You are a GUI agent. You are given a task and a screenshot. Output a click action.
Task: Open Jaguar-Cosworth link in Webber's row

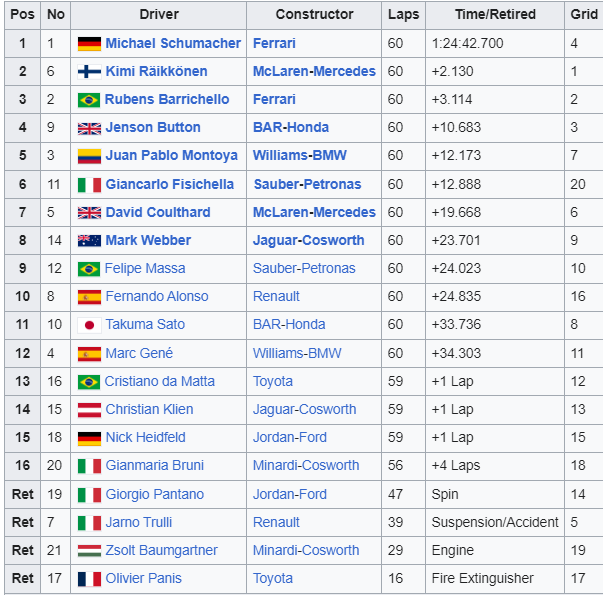tap(308, 240)
